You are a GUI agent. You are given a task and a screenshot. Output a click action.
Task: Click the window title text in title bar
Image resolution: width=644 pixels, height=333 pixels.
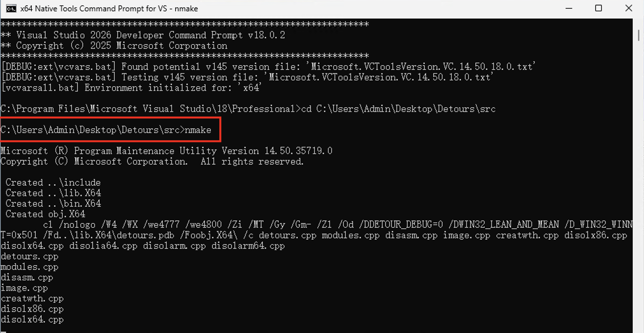point(109,9)
